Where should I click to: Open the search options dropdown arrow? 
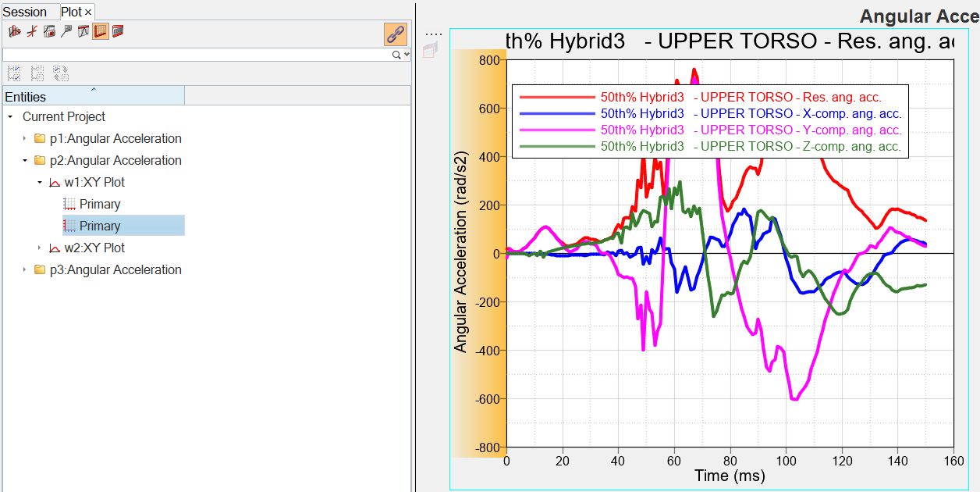pos(407,55)
